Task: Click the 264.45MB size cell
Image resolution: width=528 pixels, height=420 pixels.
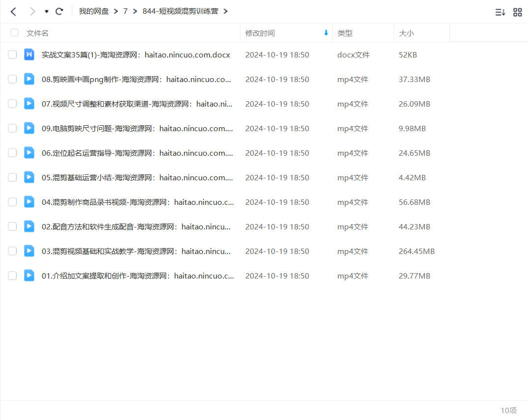Action: tap(416, 252)
